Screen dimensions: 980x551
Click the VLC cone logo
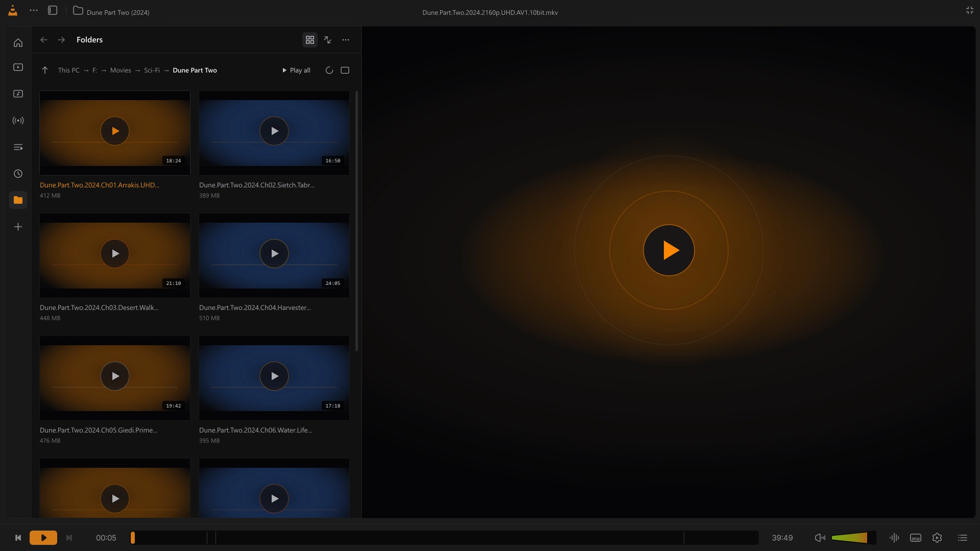point(13,11)
